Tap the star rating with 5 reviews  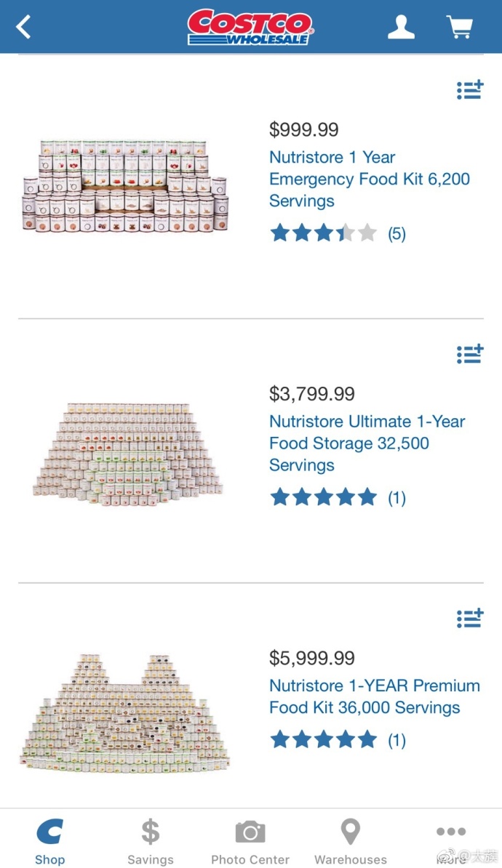(x=337, y=233)
